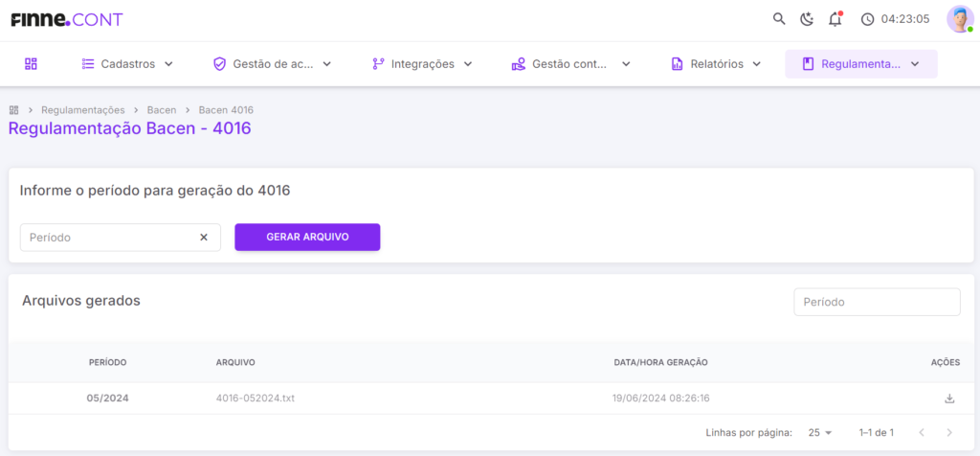980x456 pixels.
Task: Open the notifications bell
Action: (835, 19)
